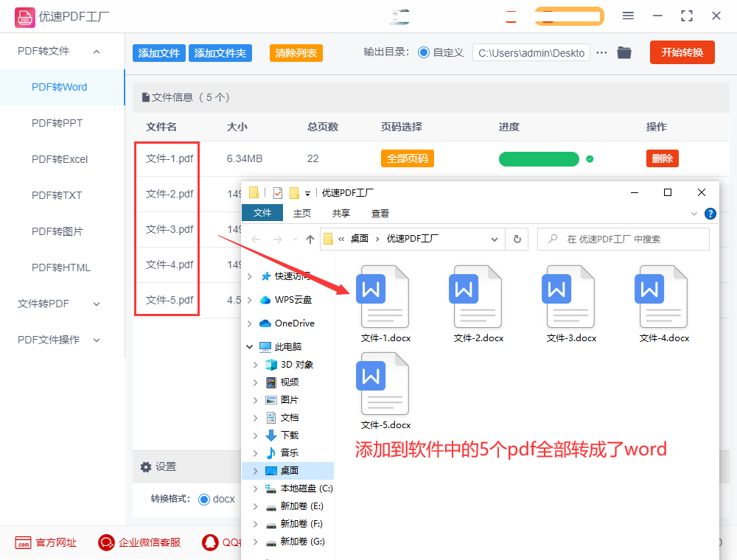Switch to PDF转Excel mode
Screen dimensions: 737x560
(x=60, y=159)
